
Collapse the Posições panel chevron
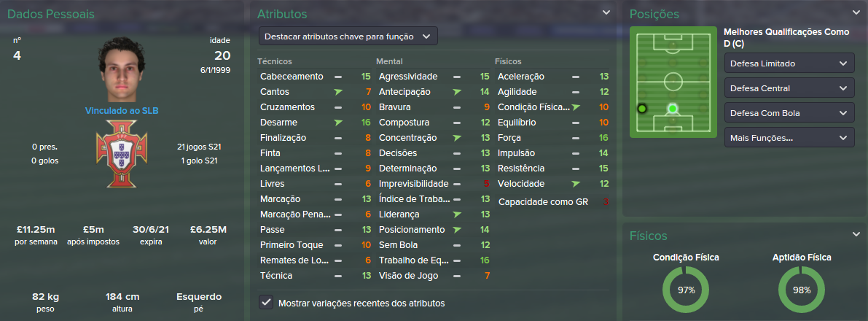pyautogui.click(x=856, y=12)
